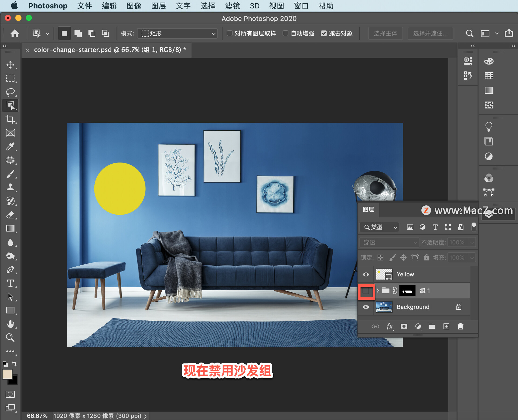Create new group folder icon in Layers panel
The image size is (518, 420).
point(432,326)
